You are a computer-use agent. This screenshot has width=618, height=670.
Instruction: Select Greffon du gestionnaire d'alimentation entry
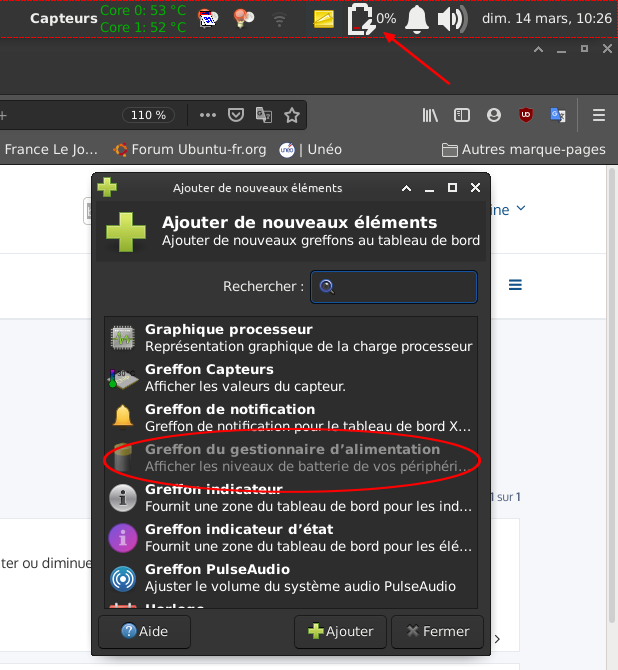pos(291,458)
